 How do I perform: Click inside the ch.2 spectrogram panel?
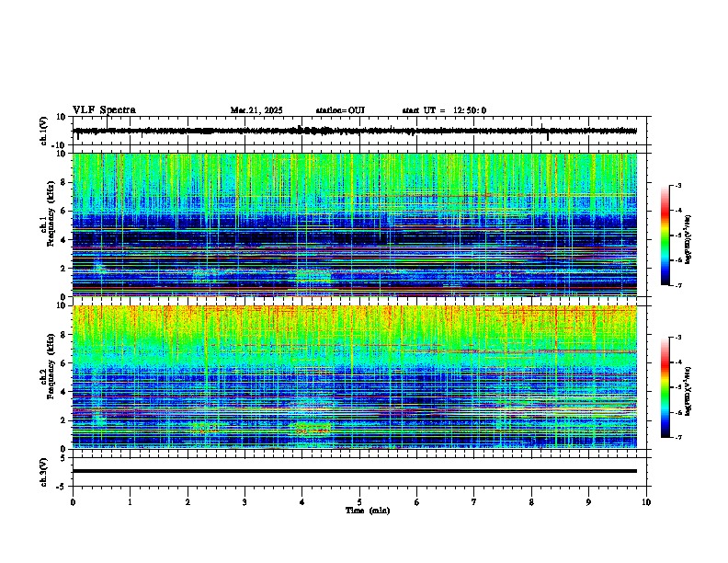pyautogui.click(x=355, y=377)
